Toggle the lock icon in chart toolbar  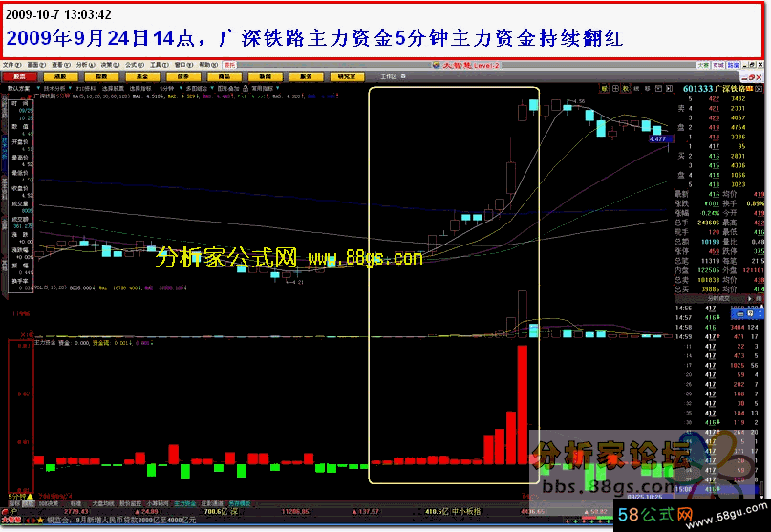click(x=245, y=89)
